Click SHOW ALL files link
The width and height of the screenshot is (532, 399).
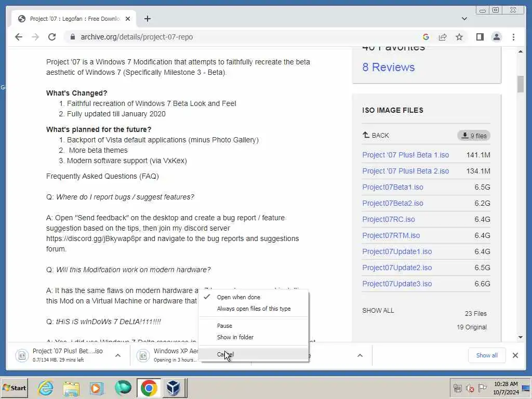(378, 311)
